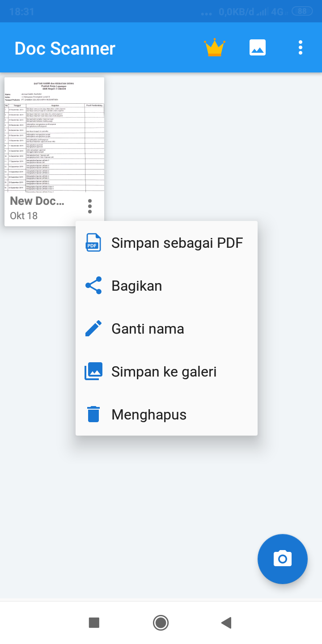
Task: Click the image icon beside Simpan ke galeri
Action: 93,371
